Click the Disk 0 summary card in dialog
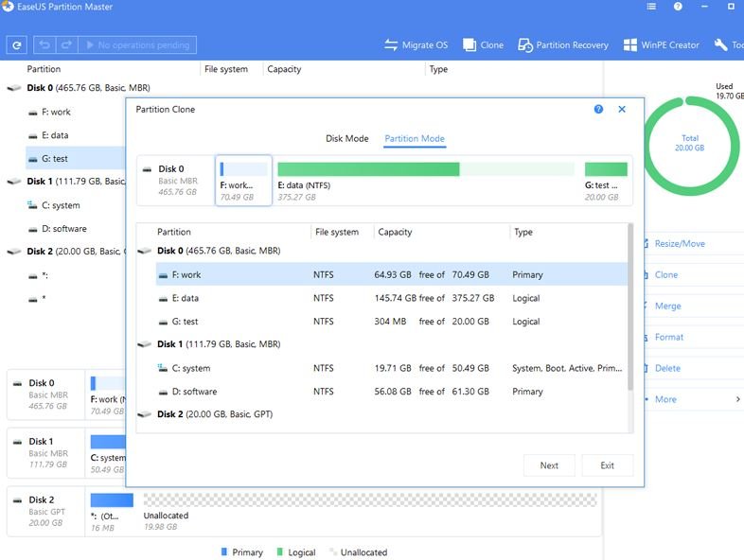Screen dimensions: 744x560 [176, 180]
